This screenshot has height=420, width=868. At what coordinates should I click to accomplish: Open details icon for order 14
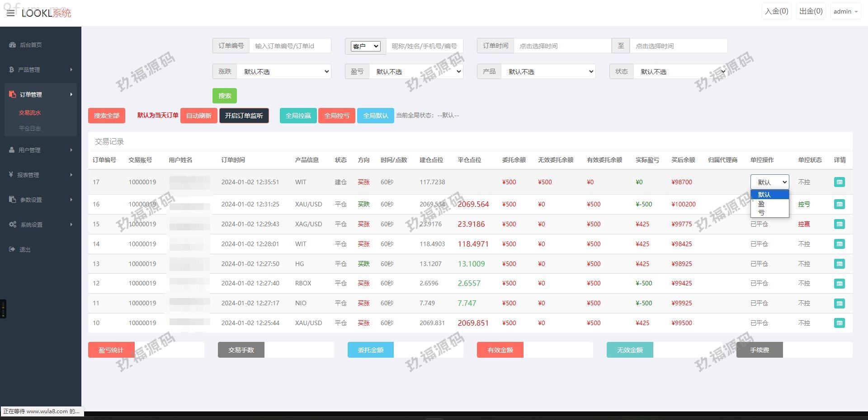839,244
